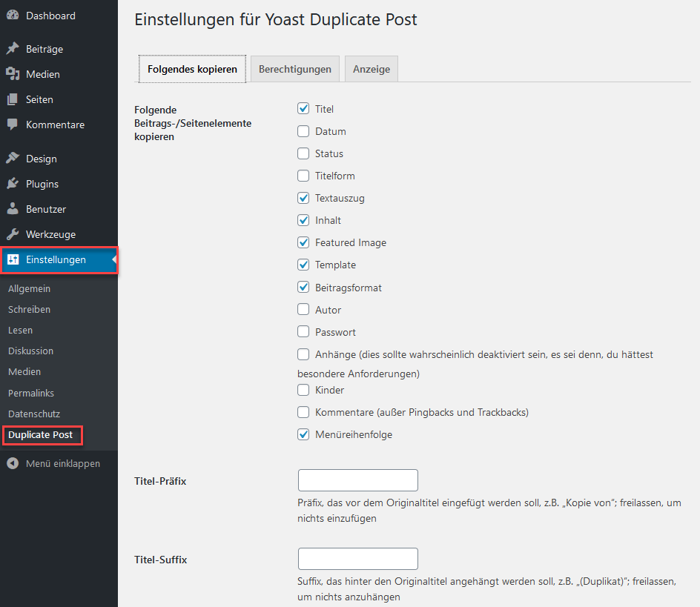This screenshot has height=607, width=700.
Task: Select the Einstellungen menu entry
Action: (59, 259)
